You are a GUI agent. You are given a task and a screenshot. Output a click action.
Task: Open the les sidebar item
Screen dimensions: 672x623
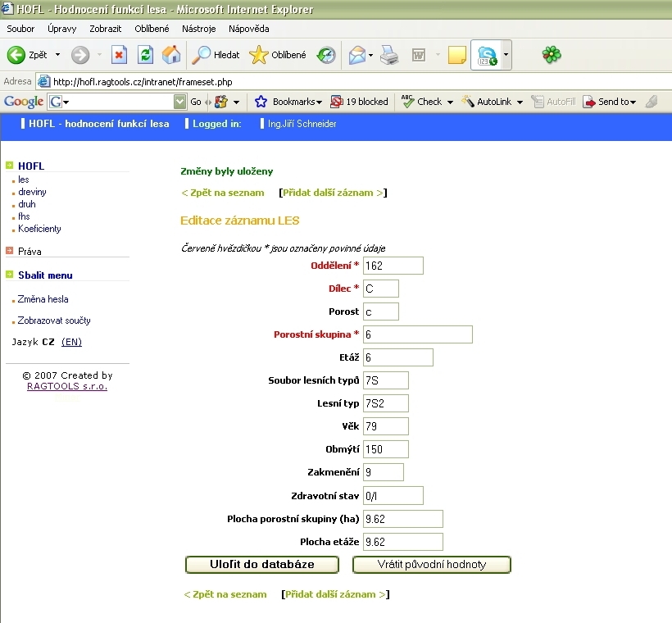tap(23, 180)
